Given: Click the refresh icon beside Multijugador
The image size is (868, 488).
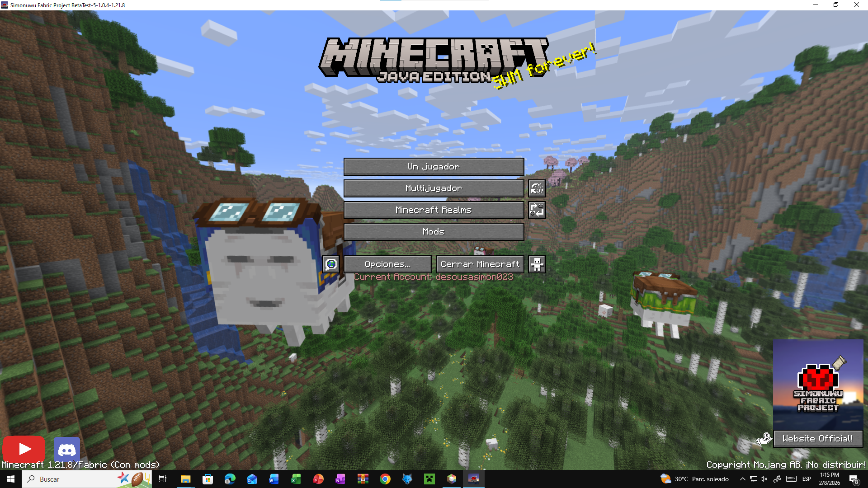Looking at the screenshot, I should 537,188.
